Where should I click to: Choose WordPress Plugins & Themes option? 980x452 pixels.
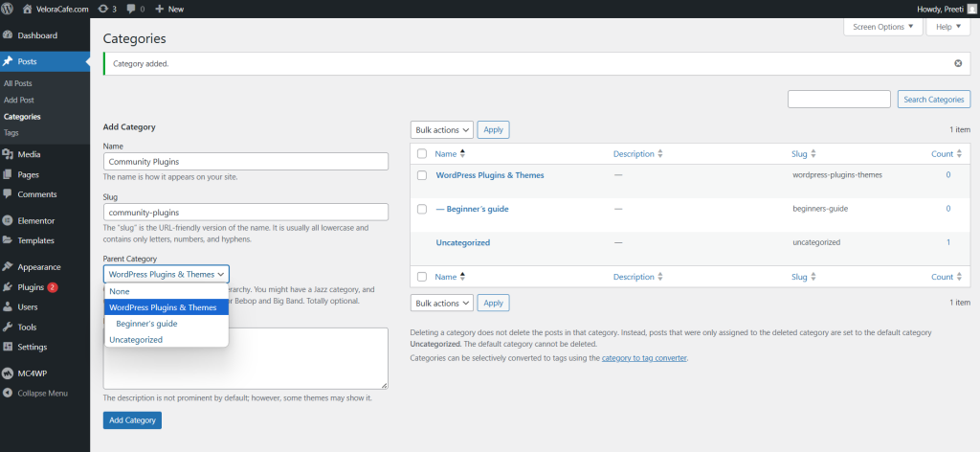(167, 307)
